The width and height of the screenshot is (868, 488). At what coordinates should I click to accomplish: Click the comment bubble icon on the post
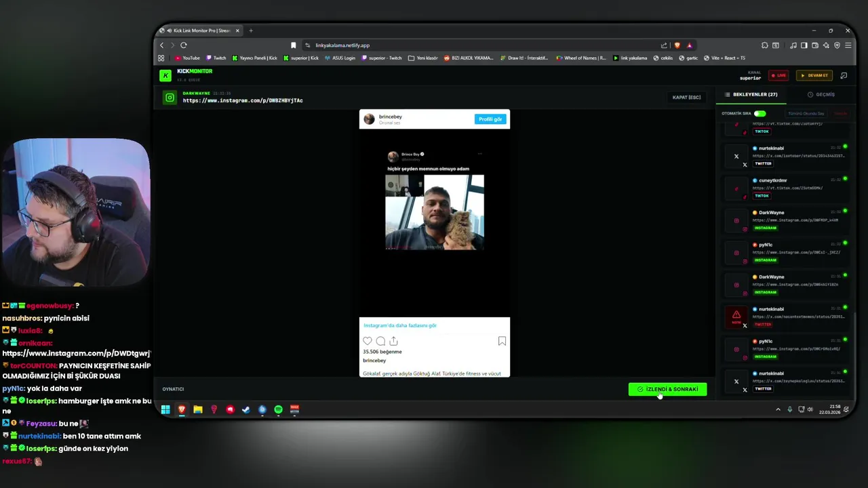(380, 341)
